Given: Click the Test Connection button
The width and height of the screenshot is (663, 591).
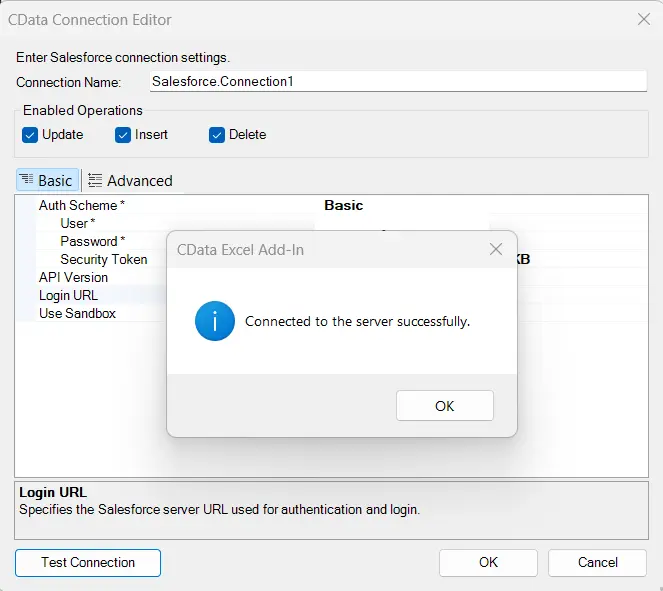Looking at the screenshot, I should click(x=88, y=562).
